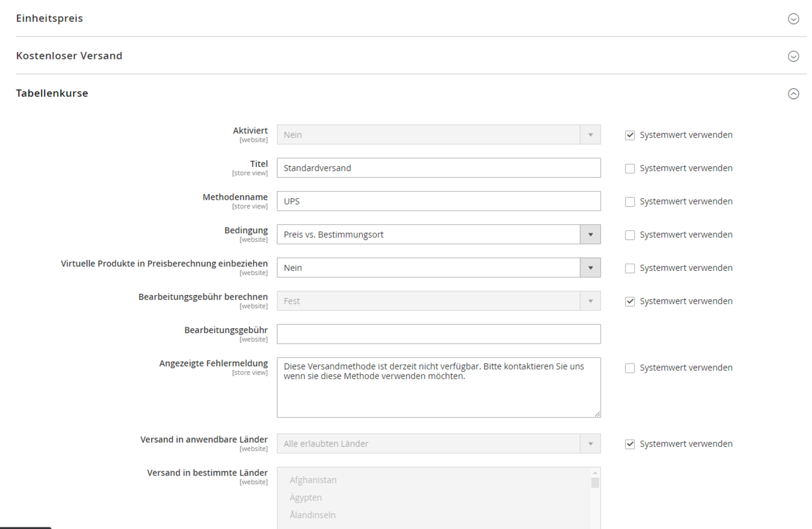Click the Tabellenkurse section heading
812x529 pixels.
pyautogui.click(x=52, y=93)
